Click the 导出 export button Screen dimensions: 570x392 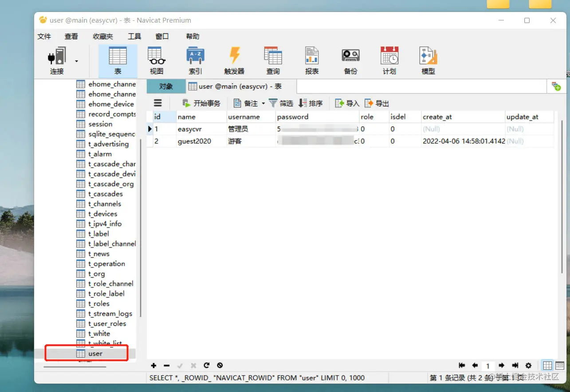377,103
